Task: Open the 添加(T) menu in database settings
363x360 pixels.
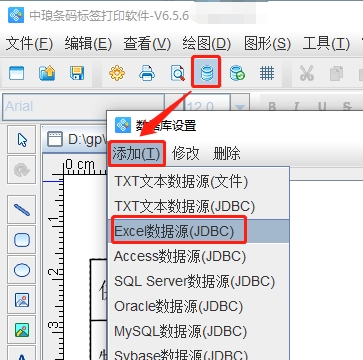Action: coord(137,154)
